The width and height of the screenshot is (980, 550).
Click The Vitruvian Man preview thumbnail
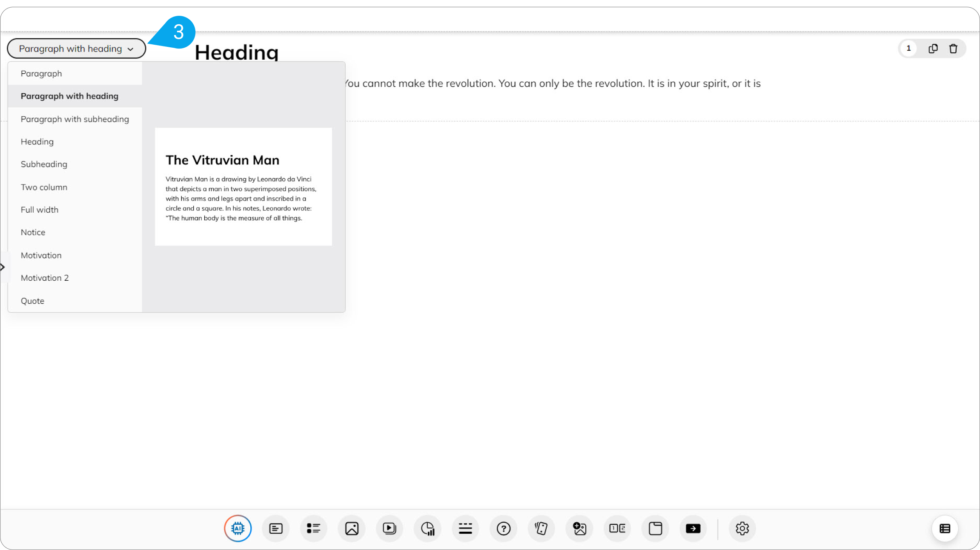(x=244, y=187)
